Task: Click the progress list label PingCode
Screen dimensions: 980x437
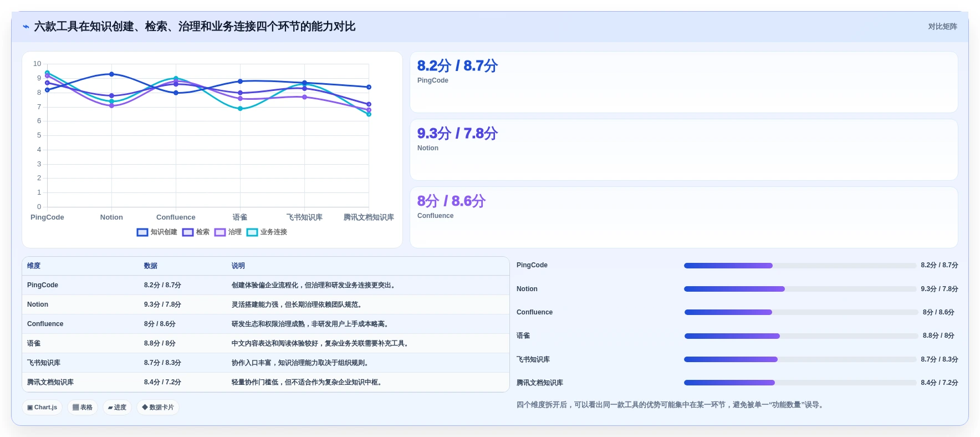Action: tap(532, 265)
